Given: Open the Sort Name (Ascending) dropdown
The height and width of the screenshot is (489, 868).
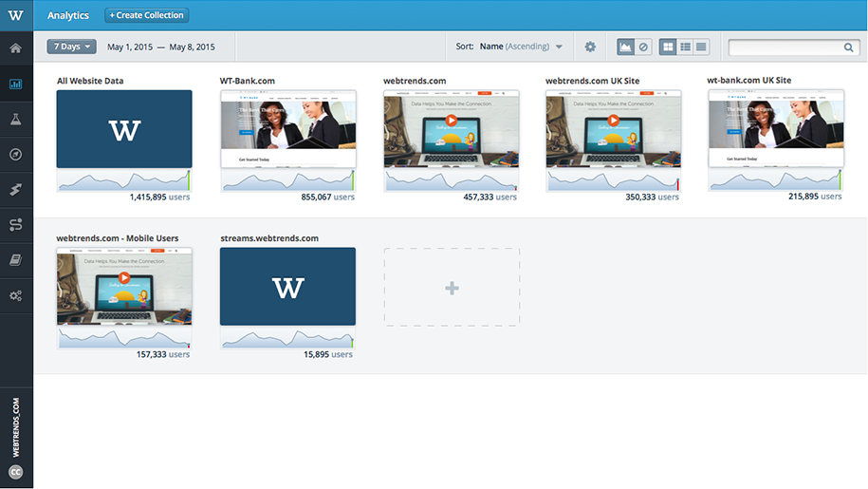Looking at the screenshot, I should point(508,47).
